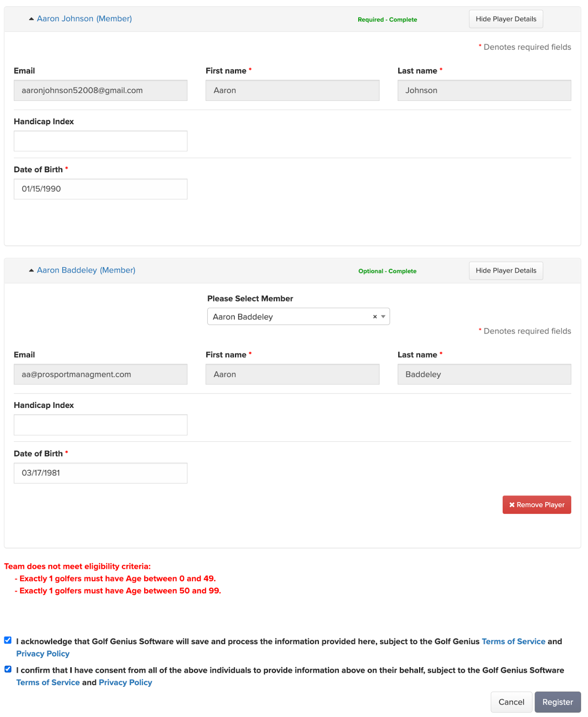Hide Aaron Johnson's player details
Image resolution: width=588 pixels, height=717 pixels.
point(506,19)
